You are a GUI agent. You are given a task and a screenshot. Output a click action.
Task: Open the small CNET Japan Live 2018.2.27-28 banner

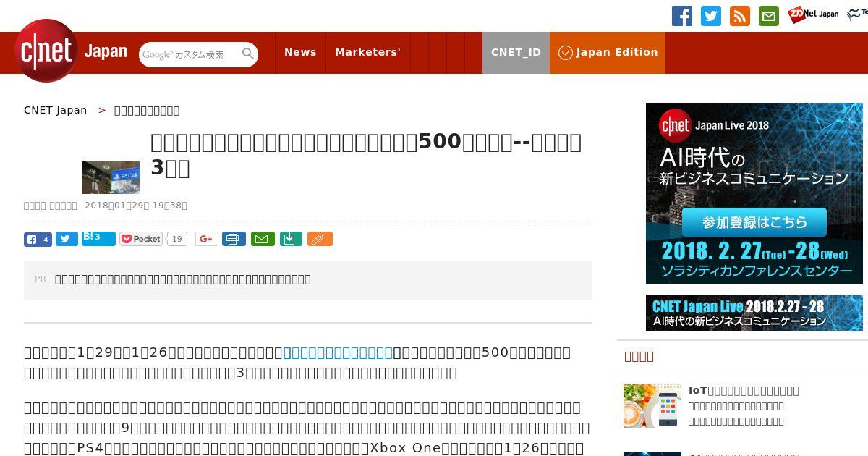click(x=754, y=313)
